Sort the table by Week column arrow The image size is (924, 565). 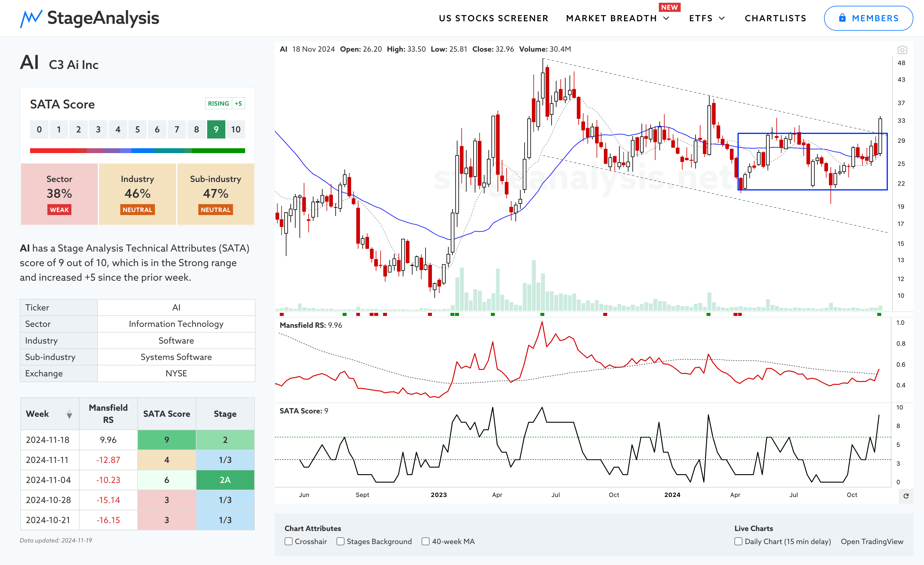coord(69,414)
